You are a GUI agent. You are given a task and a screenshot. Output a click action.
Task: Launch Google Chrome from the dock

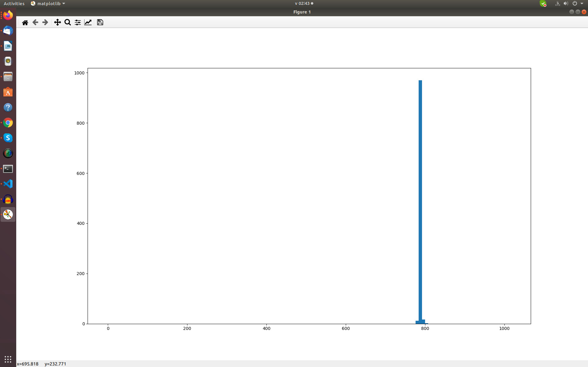pyautogui.click(x=8, y=123)
